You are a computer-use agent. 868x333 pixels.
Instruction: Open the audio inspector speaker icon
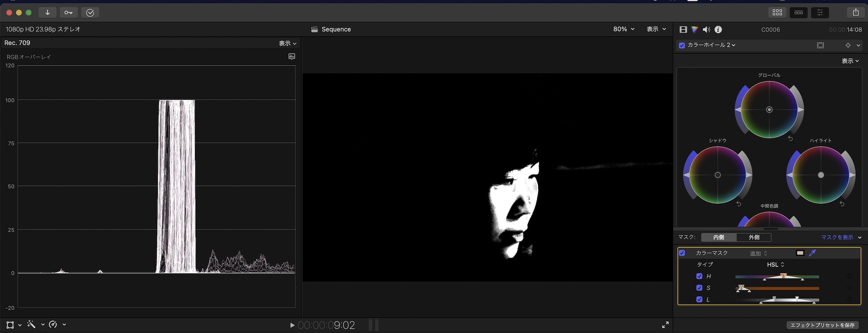point(706,29)
